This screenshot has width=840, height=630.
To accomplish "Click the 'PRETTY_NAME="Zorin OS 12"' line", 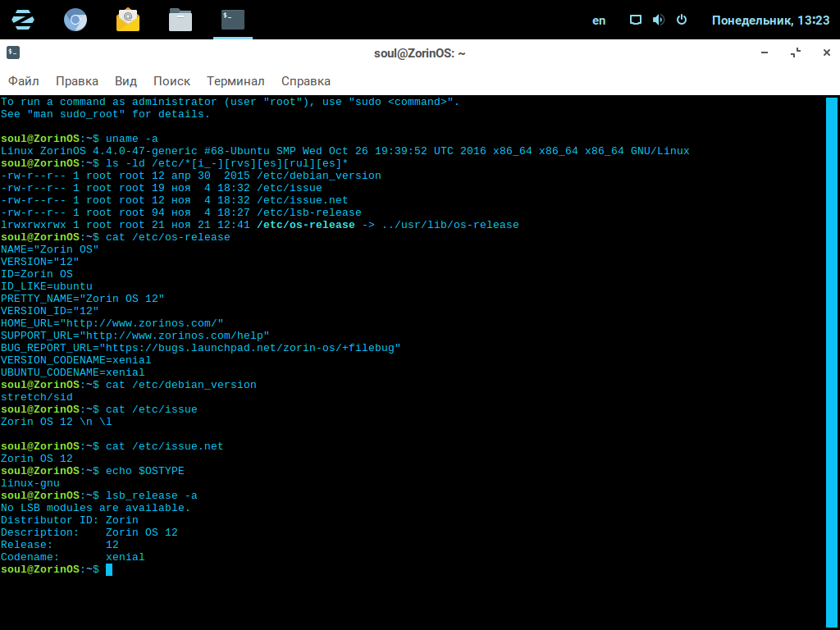I will click(x=83, y=299).
